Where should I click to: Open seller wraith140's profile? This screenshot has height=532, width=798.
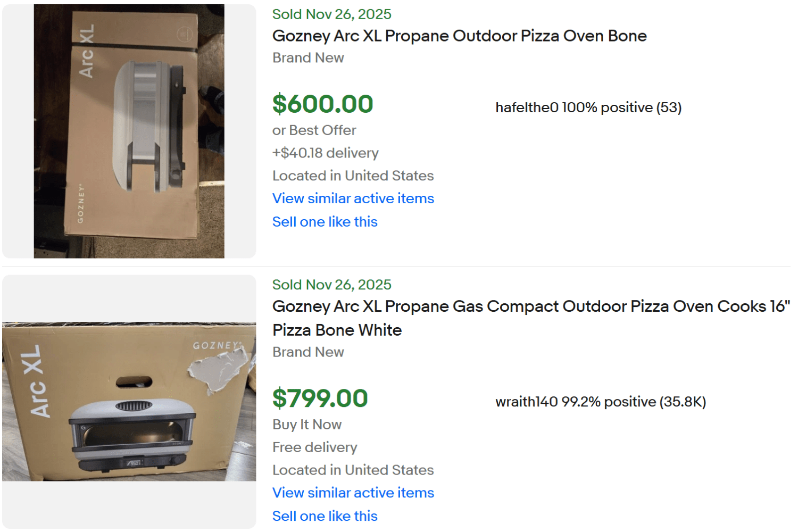[x=522, y=402]
